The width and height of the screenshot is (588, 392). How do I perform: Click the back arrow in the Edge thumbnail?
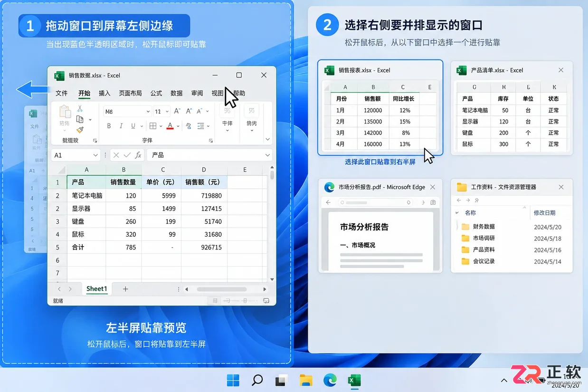[x=328, y=202]
